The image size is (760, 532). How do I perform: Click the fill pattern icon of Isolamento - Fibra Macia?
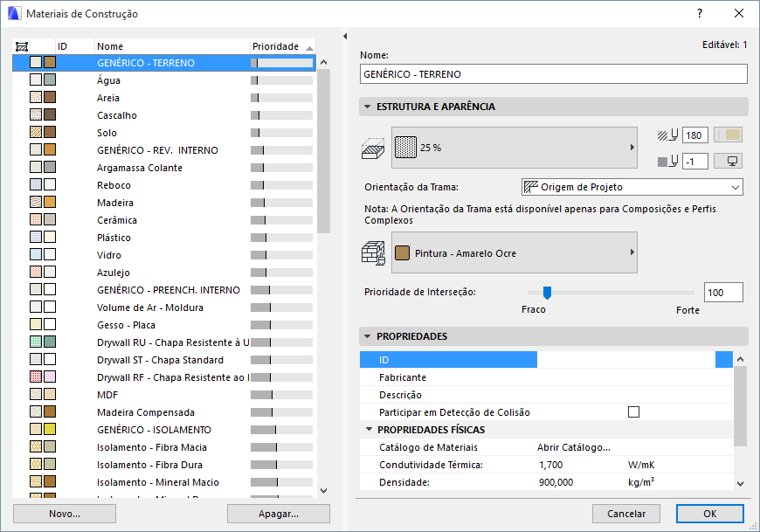coord(36,446)
